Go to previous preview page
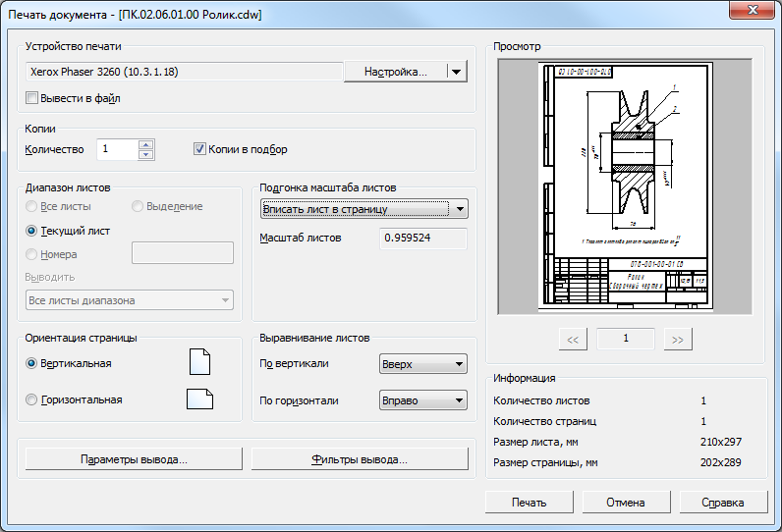The width and height of the screenshot is (782, 532). (573, 339)
